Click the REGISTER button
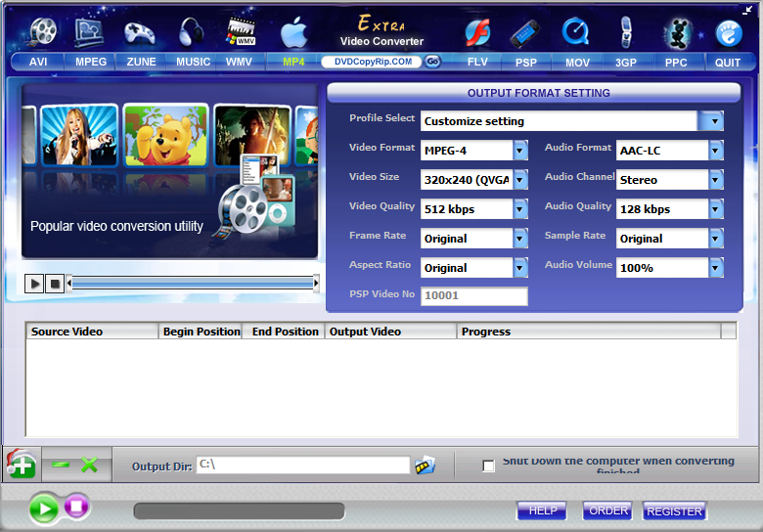 674,511
